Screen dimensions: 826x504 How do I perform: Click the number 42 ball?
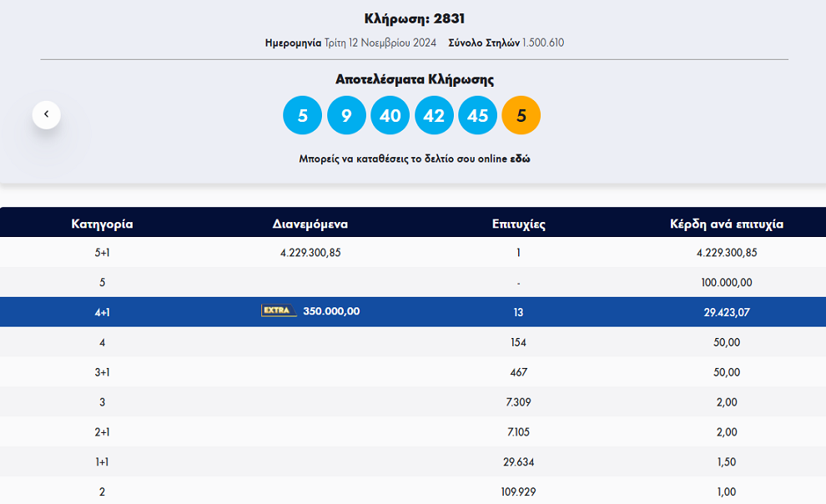pyautogui.click(x=434, y=115)
